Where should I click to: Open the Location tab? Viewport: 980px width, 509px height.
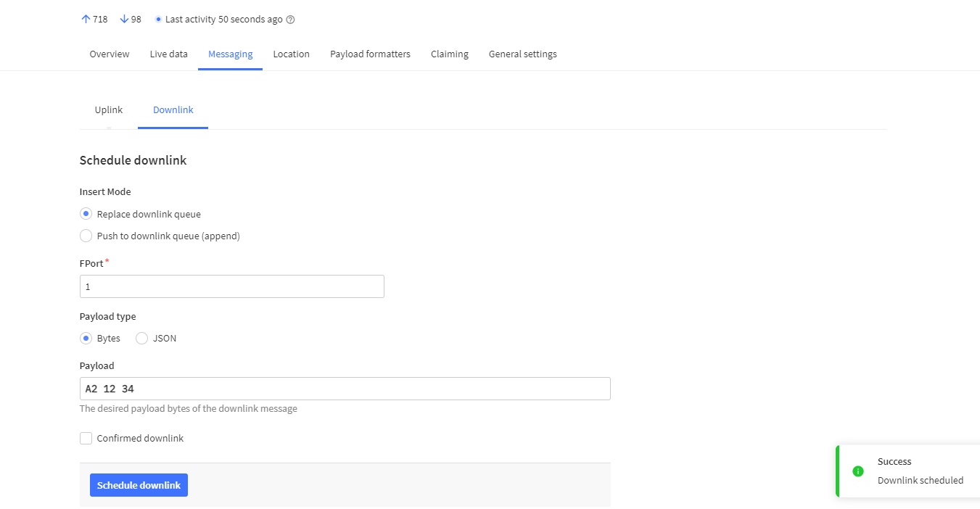click(292, 54)
